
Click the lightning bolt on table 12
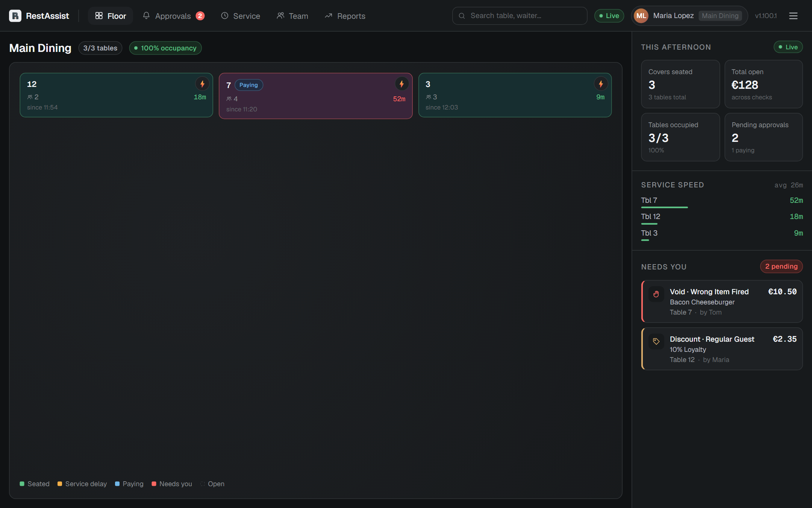coord(202,84)
